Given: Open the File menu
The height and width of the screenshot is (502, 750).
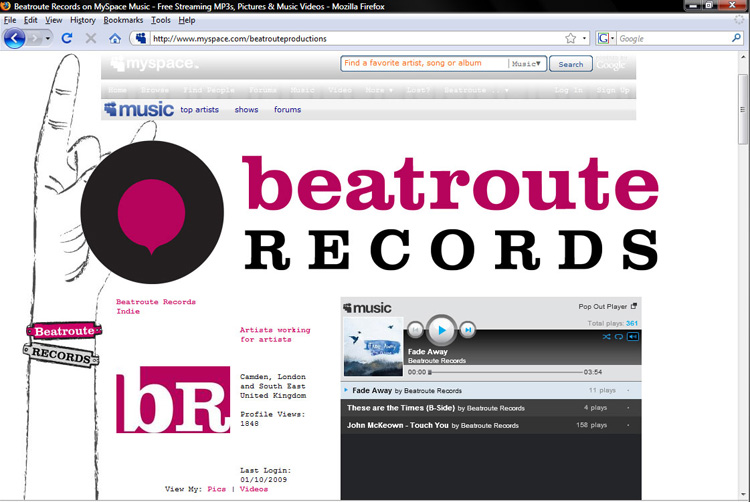Looking at the screenshot, I should 10,20.
